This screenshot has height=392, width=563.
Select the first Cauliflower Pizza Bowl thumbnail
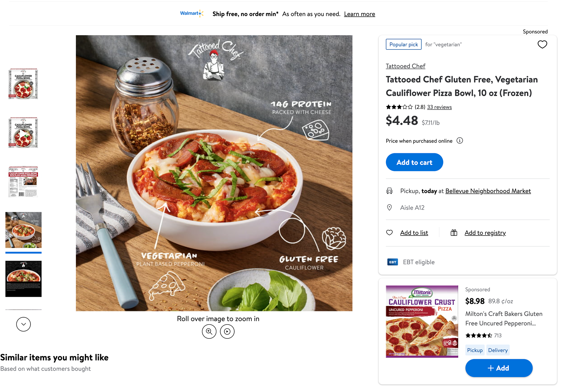point(23,84)
